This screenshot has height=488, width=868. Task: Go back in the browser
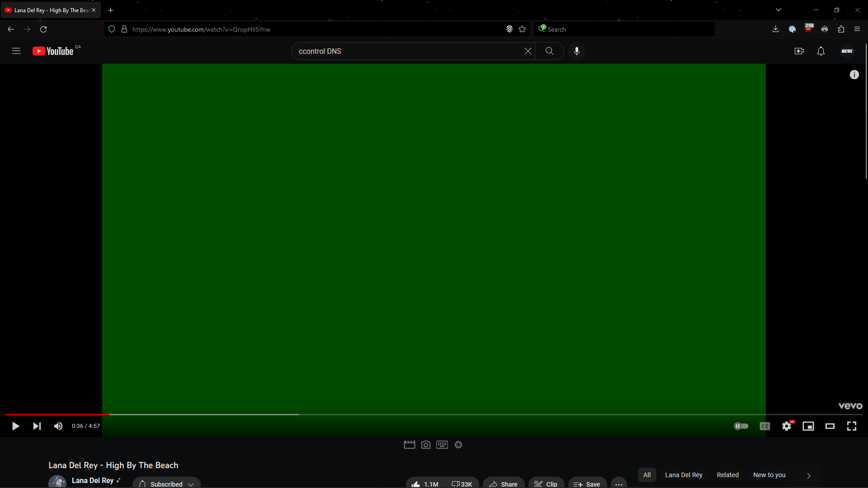11,29
